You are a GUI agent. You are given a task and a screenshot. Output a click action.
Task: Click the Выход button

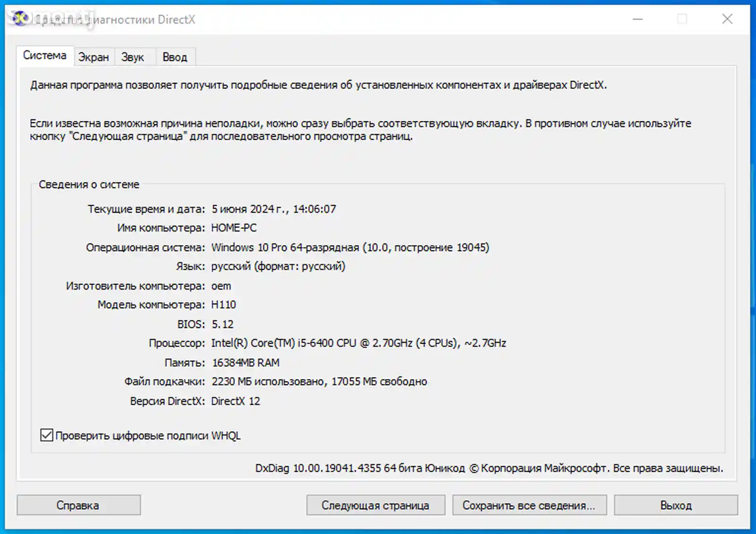pos(676,505)
